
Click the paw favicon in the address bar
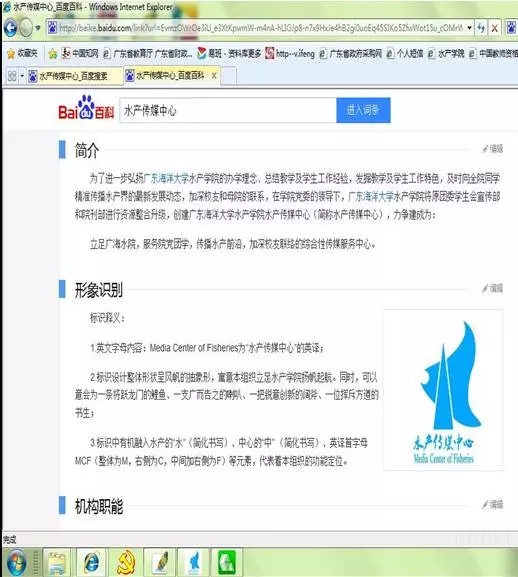tap(53, 28)
